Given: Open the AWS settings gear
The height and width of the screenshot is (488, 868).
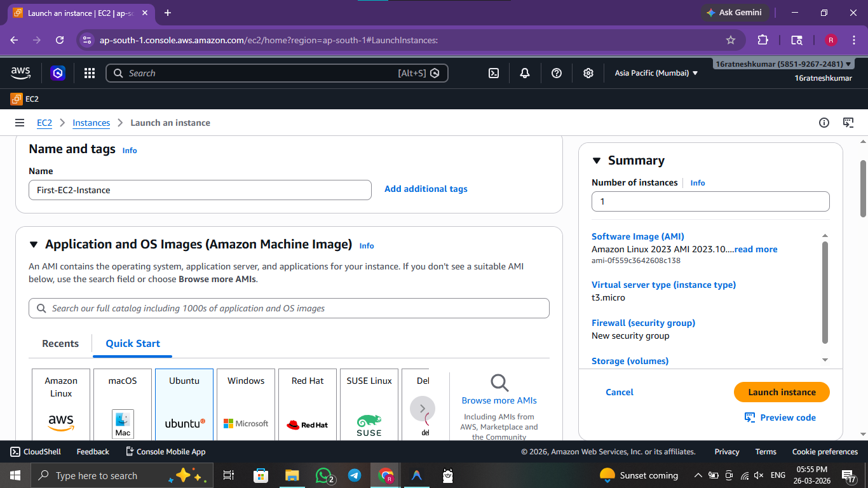Looking at the screenshot, I should click(x=588, y=73).
